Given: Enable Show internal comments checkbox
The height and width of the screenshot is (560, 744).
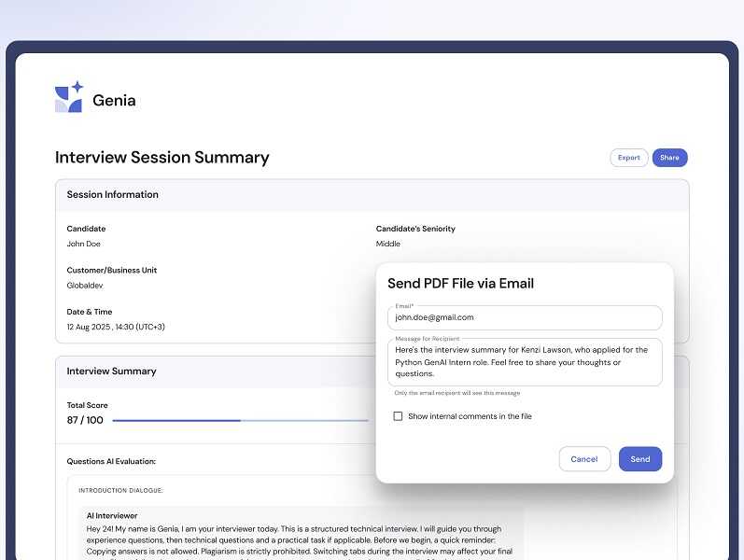Looking at the screenshot, I should click(398, 416).
